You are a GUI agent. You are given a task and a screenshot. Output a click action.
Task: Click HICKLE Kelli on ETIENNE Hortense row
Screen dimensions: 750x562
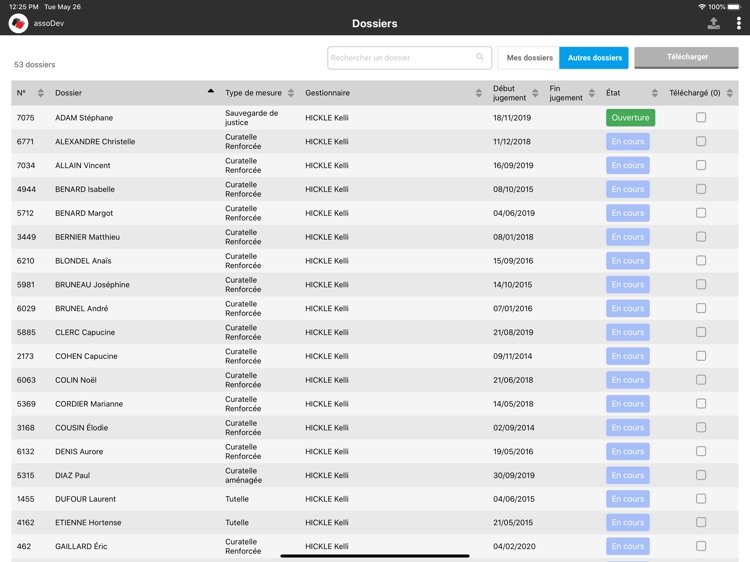tap(327, 523)
